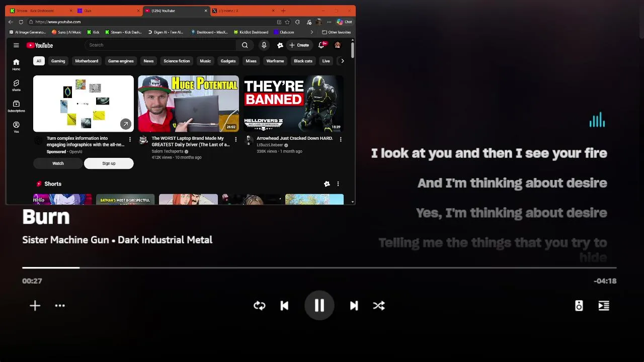Click the audio equalizer bars icon above the lyrics
644x362 pixels.
tap(597, 120)
